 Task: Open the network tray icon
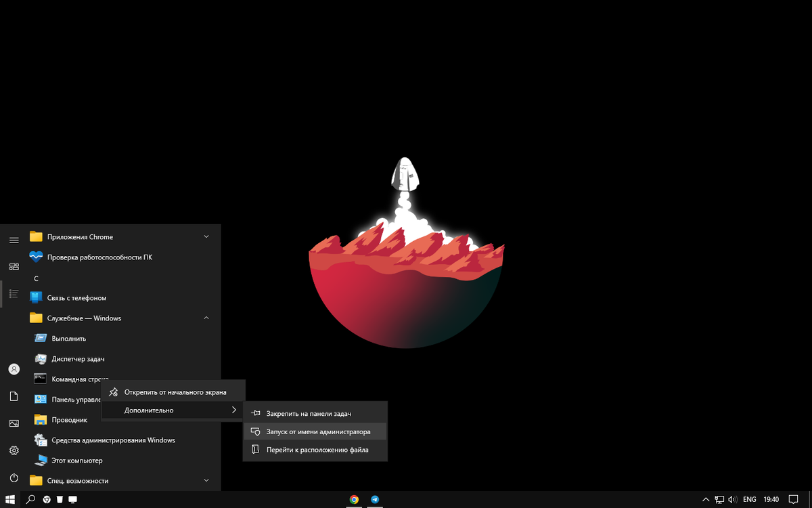[719, 499]
